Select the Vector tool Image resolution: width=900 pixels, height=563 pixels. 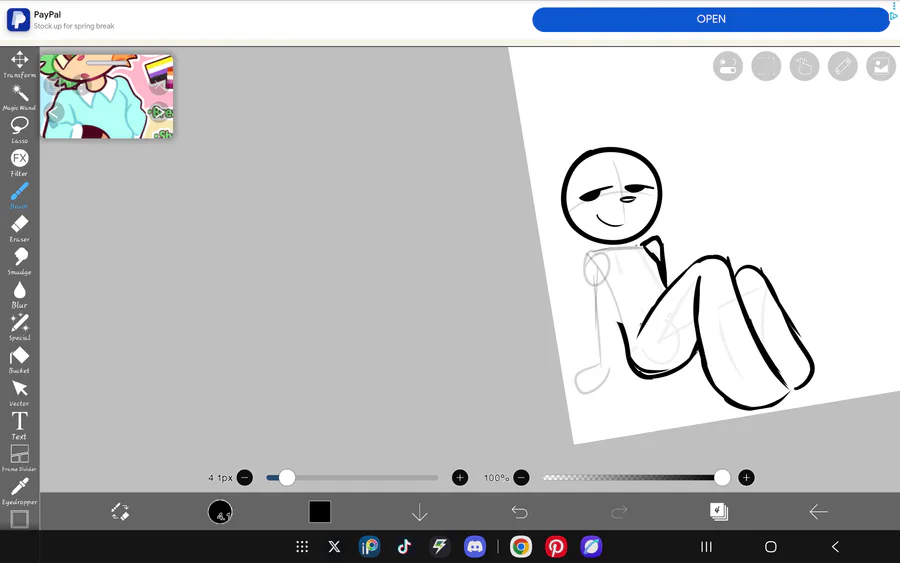[20, 393]
